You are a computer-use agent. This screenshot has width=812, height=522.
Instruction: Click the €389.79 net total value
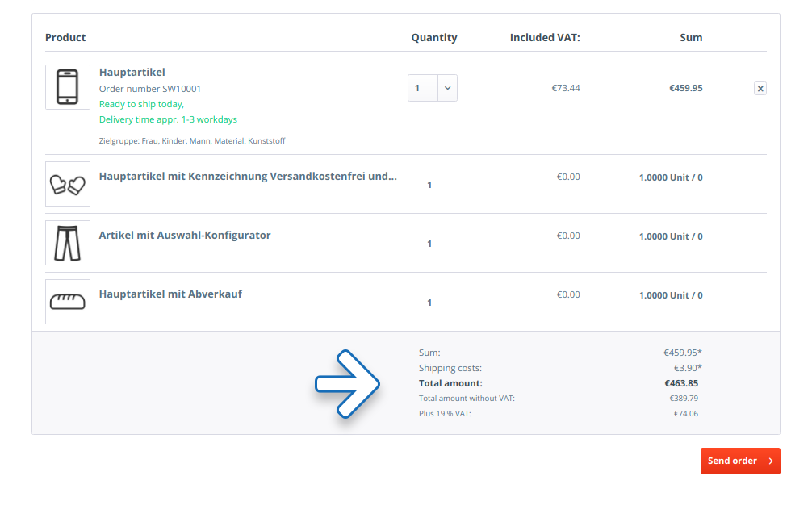pyautogui.click(x=684, y=399)
